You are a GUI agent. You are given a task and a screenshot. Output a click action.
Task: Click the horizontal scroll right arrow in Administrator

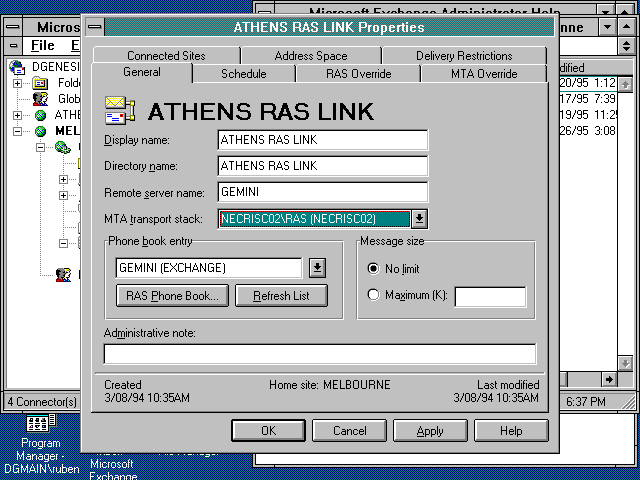(x=609, y=380)
